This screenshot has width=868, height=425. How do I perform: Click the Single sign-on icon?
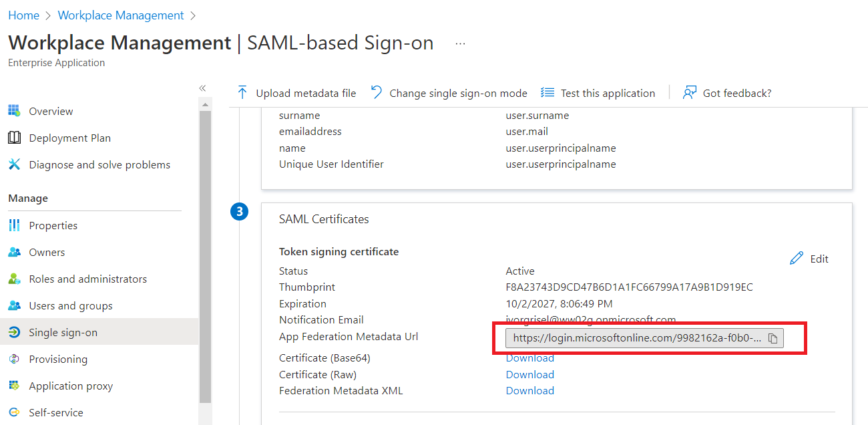[x=14, y=332]
